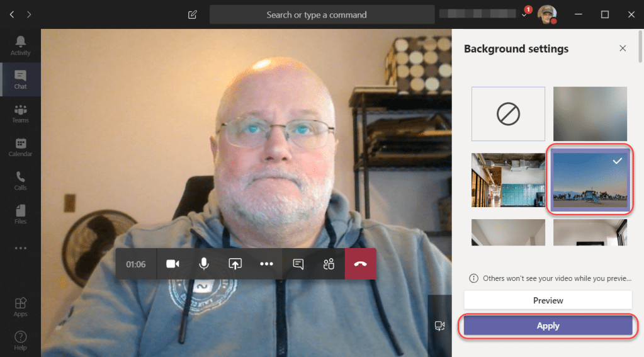The height and width of the screenshot is (357, 644).
Task: Click the Preview button
Action: (x=548, y=300)
